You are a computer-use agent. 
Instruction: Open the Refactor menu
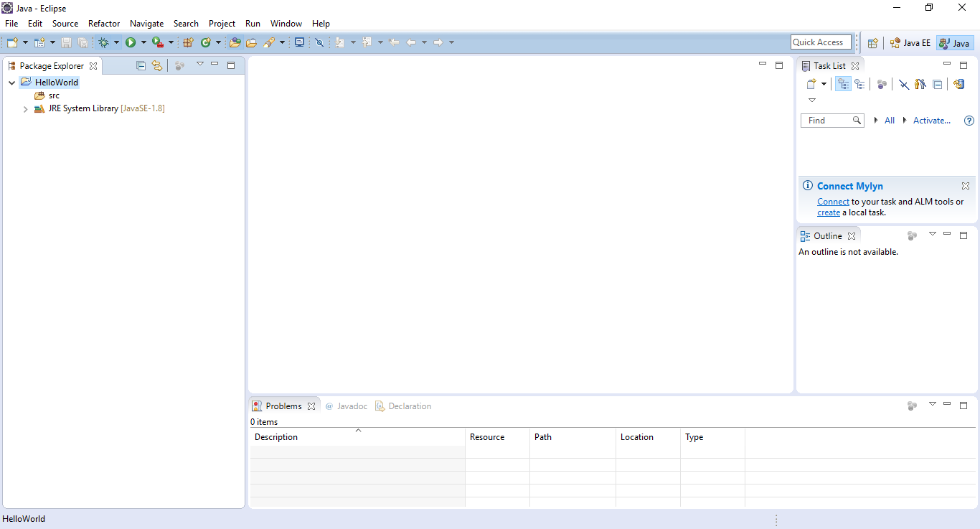pyautogui.click(x=104, y=24)
